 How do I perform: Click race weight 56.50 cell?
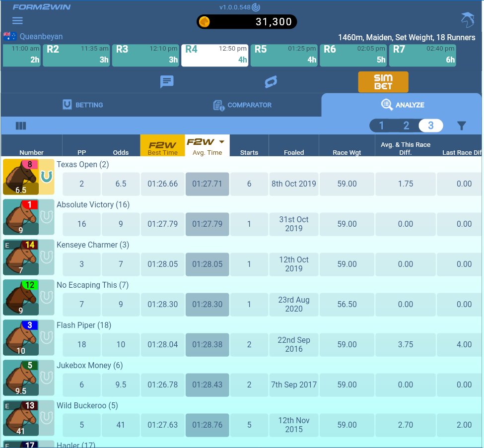pyautogui.click(x=347, y=305)
